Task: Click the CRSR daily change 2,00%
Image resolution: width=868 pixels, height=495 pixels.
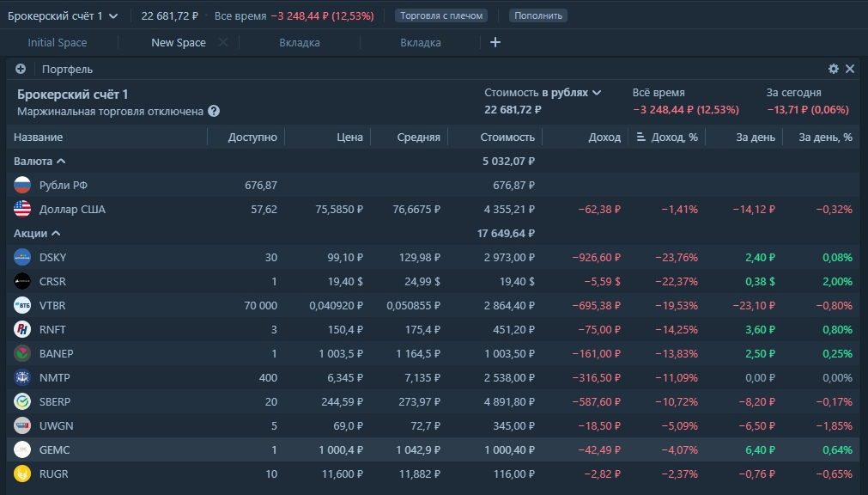Action: [x=838, y=282]
